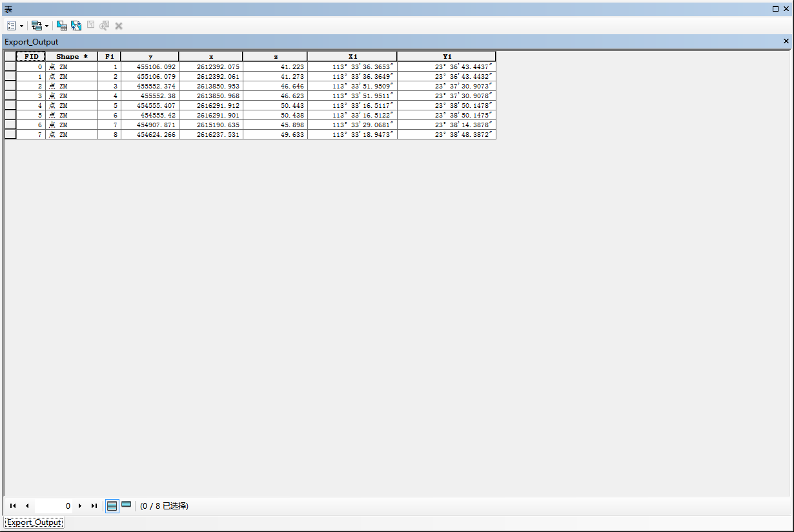The width and height of the screenshot is (794, 532).
Task: Select row with FID 4 using row selector
Action: point(10,105)
